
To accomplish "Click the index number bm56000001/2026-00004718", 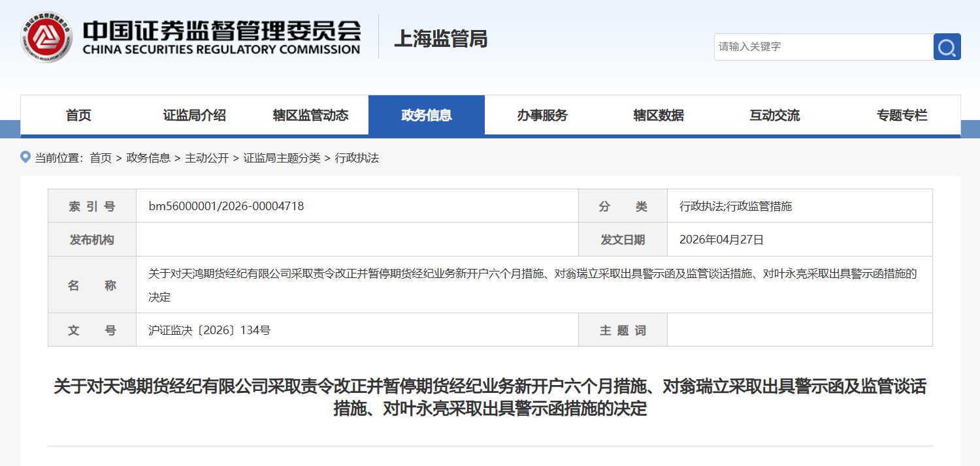I will coord(226,206).
